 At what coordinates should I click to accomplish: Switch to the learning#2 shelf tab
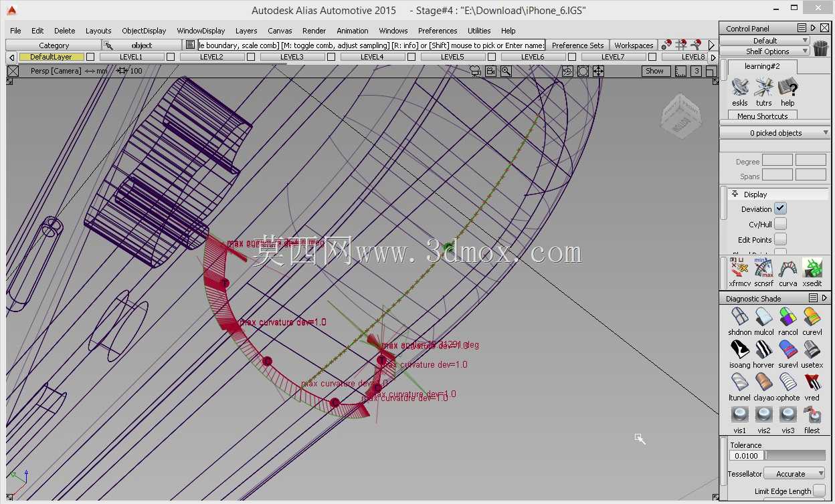pyautogui.click(x=762, y=66)
